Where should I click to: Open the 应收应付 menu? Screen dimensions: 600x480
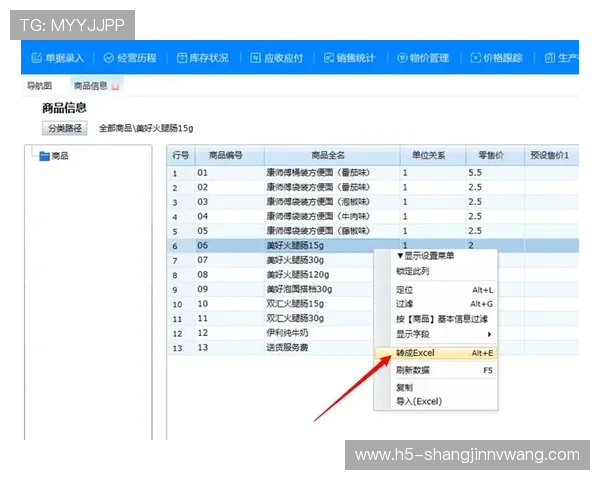[x=277, y=58]
